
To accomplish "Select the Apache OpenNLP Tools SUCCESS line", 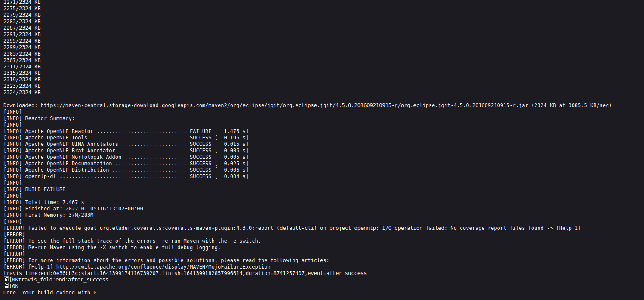I will click(x=126, y=138).
